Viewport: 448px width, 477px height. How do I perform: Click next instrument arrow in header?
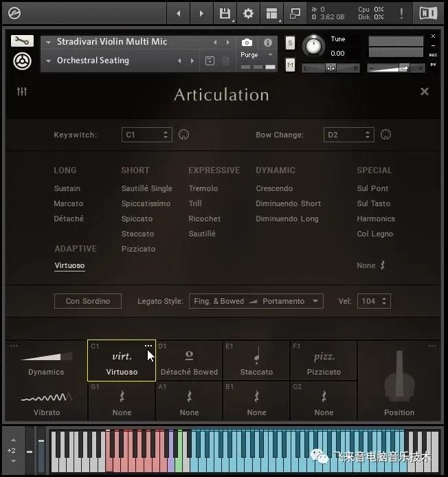pyautogui.click(x=228, y=43)
